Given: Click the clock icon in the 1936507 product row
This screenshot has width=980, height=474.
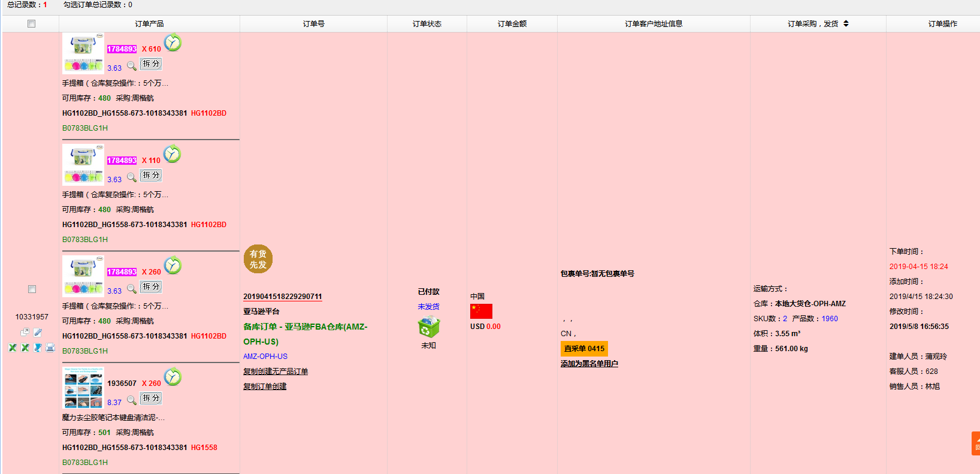Looking at the screenshot, I should [173, 378].
